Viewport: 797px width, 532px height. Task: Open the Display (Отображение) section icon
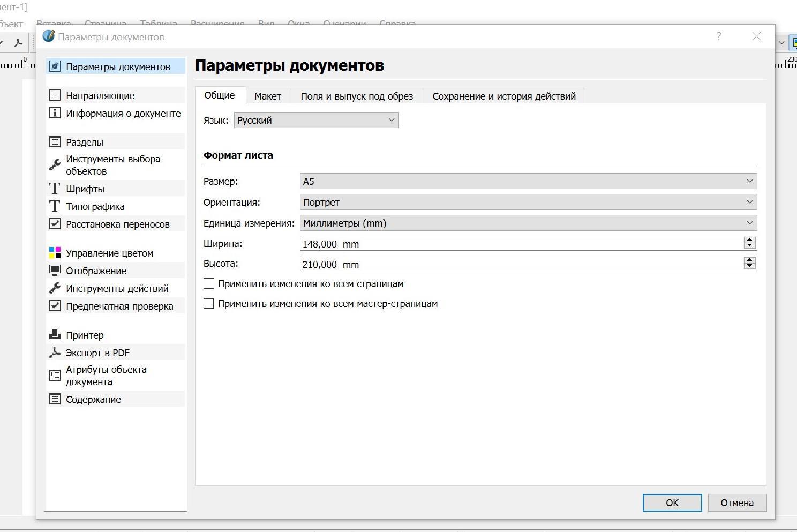click(x=55, y=271)
